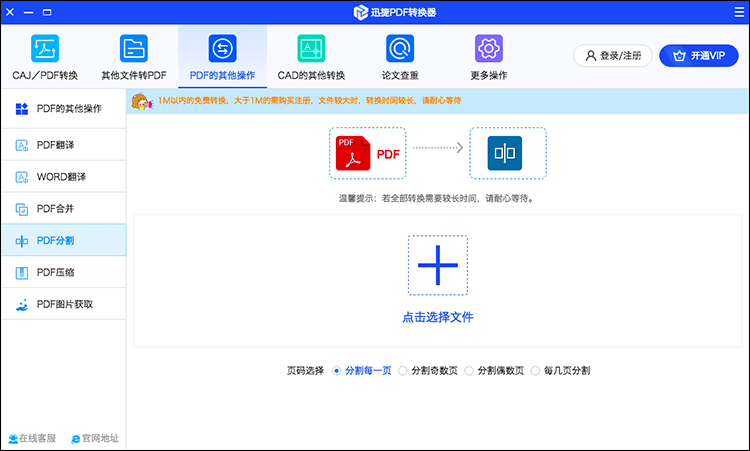Click the shopping basket icon on 开通VIP
The image size is (750, 451).
point(679,56)
